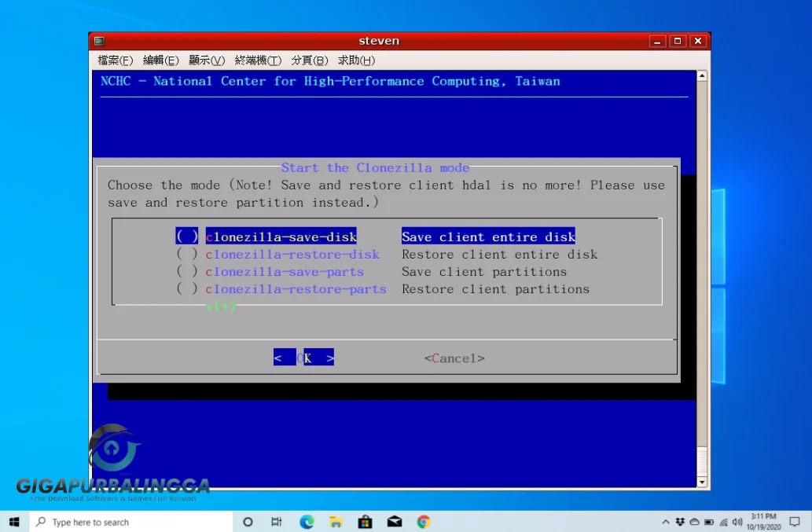The image size is (812, 532).
Task: Minimize the steven terminal window
Action: 657,41
